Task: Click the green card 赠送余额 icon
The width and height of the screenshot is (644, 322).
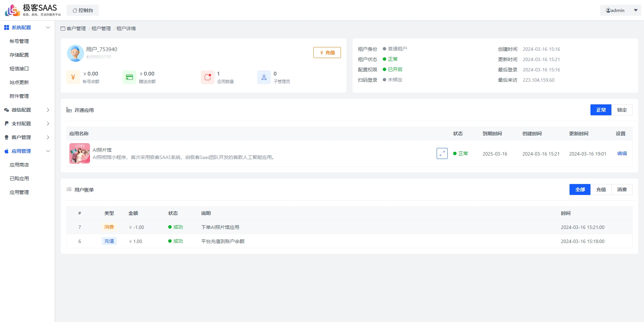Action: [129, 77]
